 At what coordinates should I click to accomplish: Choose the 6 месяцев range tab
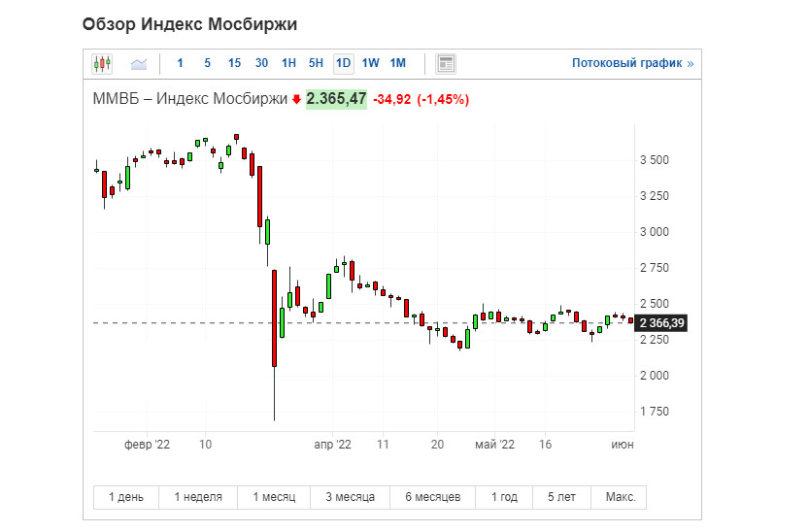click(433, 497)
